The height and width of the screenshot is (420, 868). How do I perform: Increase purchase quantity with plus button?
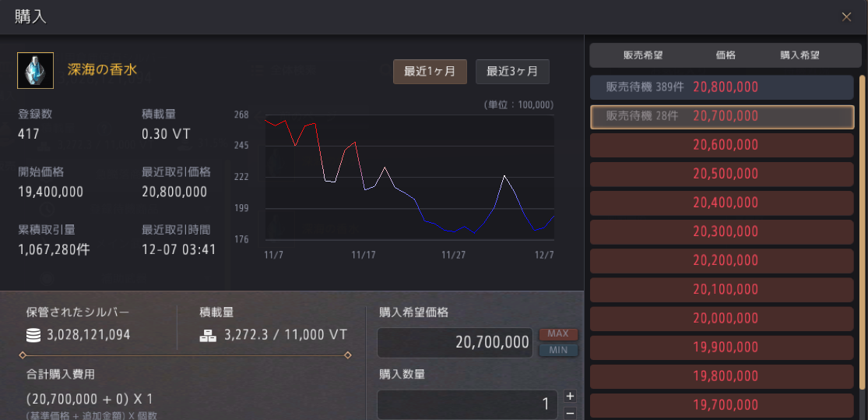[570, 396]
